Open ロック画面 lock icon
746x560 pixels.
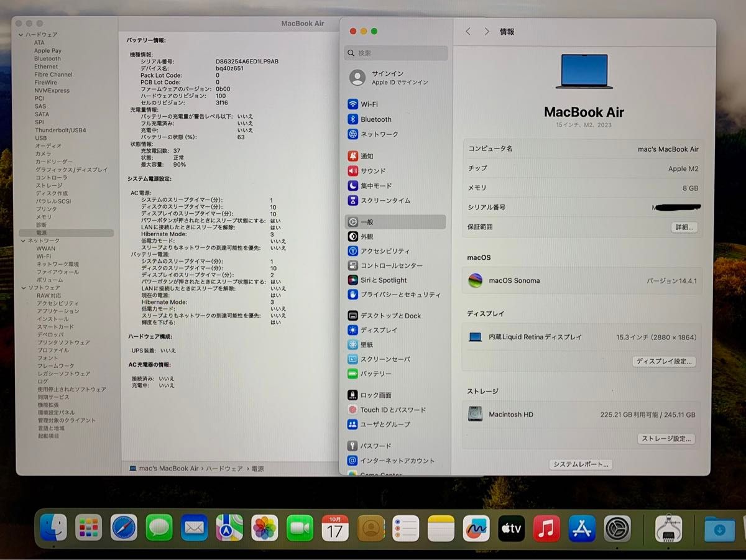(352, 395)
